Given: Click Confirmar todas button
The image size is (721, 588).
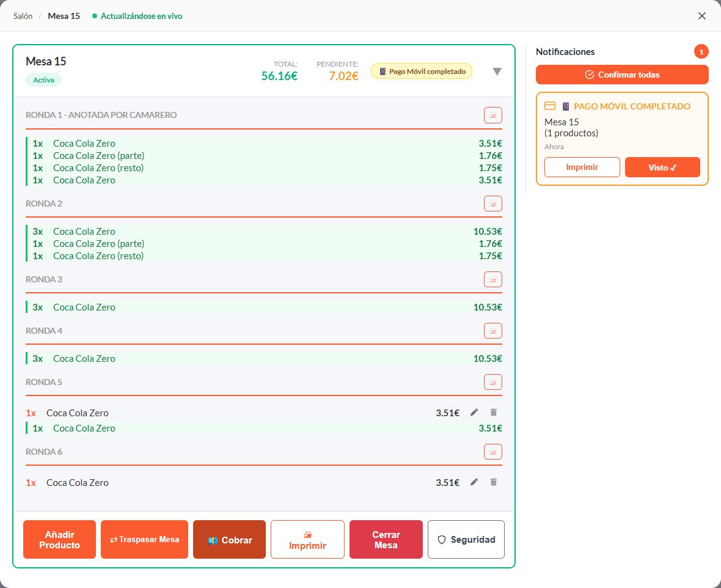Looking at the screenshot, I should coord(622,75).
